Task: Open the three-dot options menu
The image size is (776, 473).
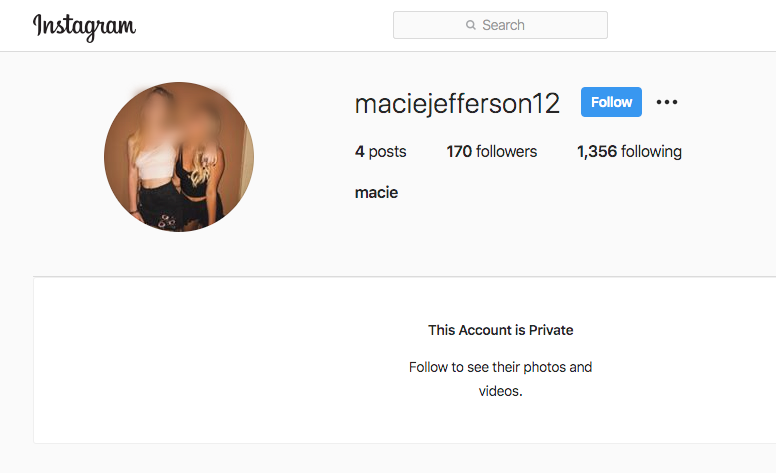Action: (x=667, y=102)
